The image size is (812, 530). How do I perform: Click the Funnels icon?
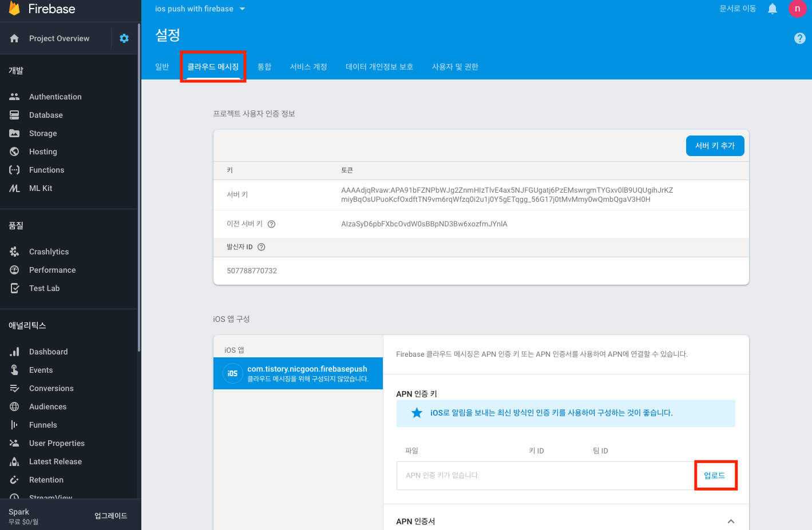click(14, 425)
